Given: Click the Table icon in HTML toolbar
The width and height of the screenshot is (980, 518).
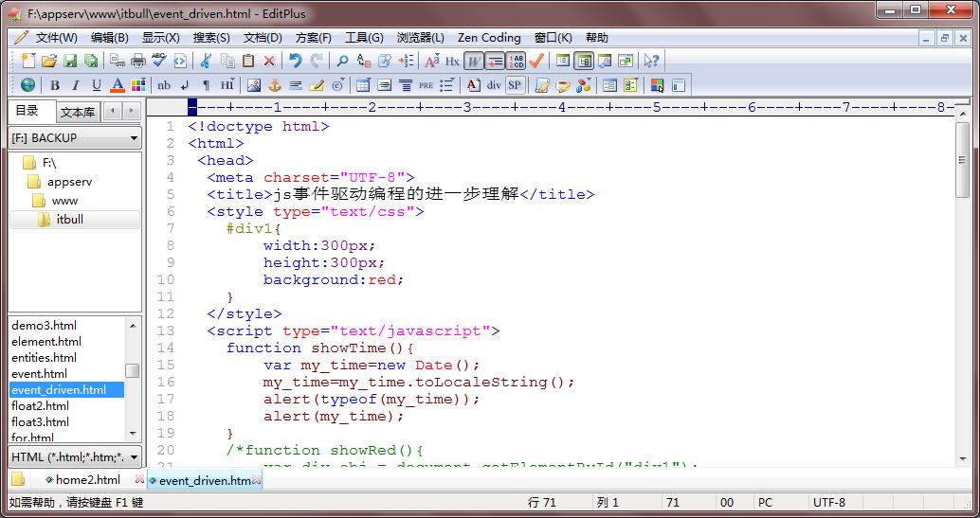Looking at the screenshot, I should click(x=364, y=85).
